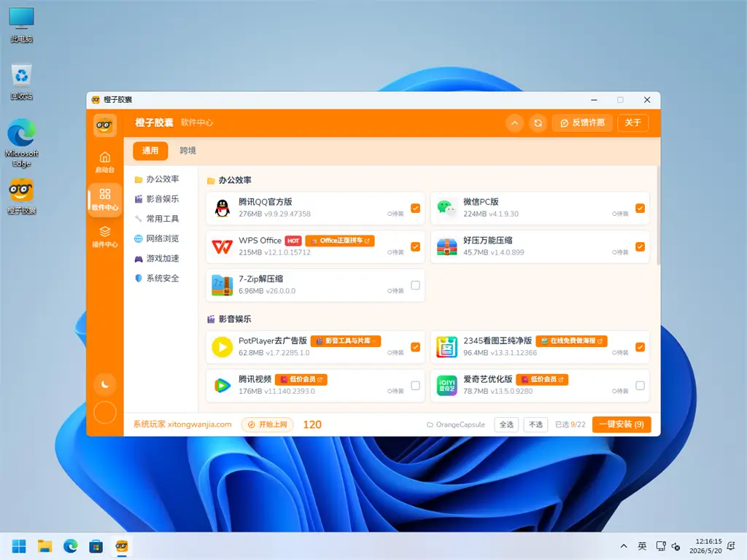Open 低价会员 tag beside 腾讯视频

tap(301, 379)
